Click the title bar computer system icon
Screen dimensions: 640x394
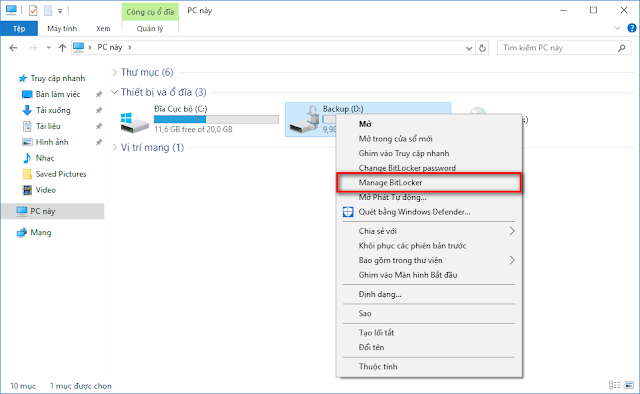(x=11, y=10)
